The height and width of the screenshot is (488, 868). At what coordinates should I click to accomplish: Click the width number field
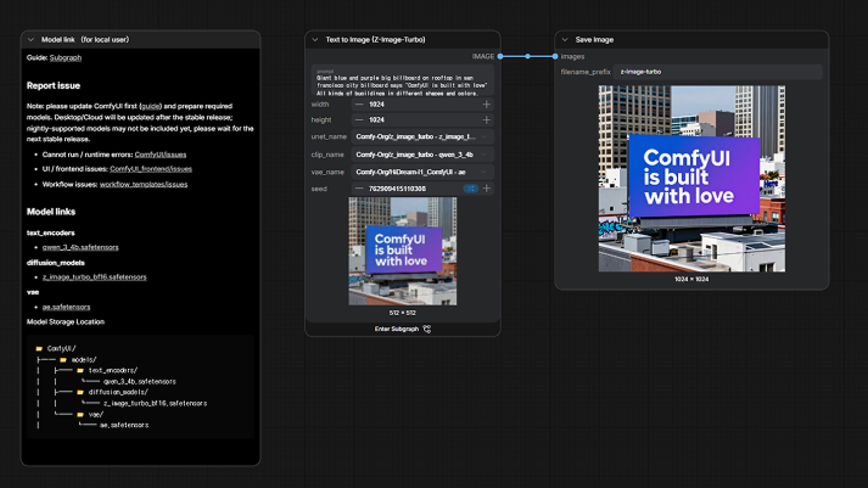(x=423, y=104)
